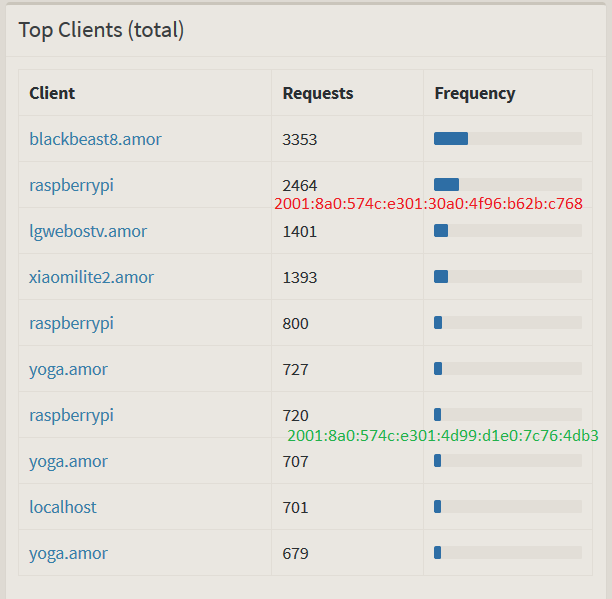612x599 pixels.
Task: Open raspberrypi client with 720 requests
Action: (x=71, y=416)
